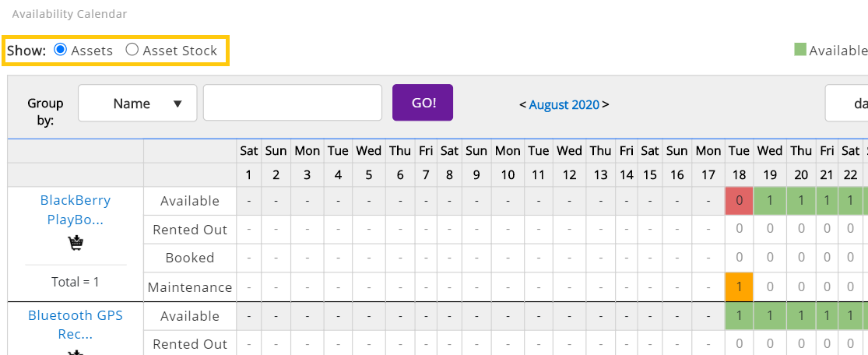
Task: Click BlackBerry green Available cell on Wed 19
Action: pos(770,201)
